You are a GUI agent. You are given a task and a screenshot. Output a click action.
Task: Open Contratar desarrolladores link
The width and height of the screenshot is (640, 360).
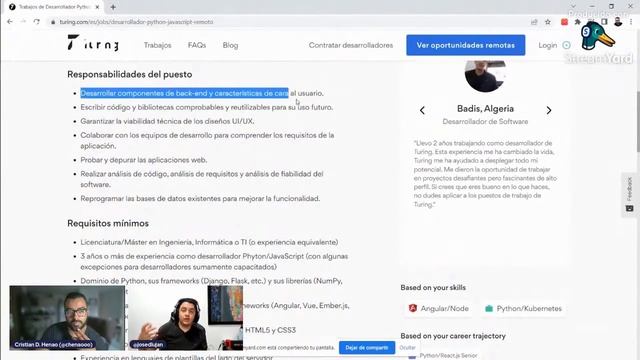pos(351,45)
